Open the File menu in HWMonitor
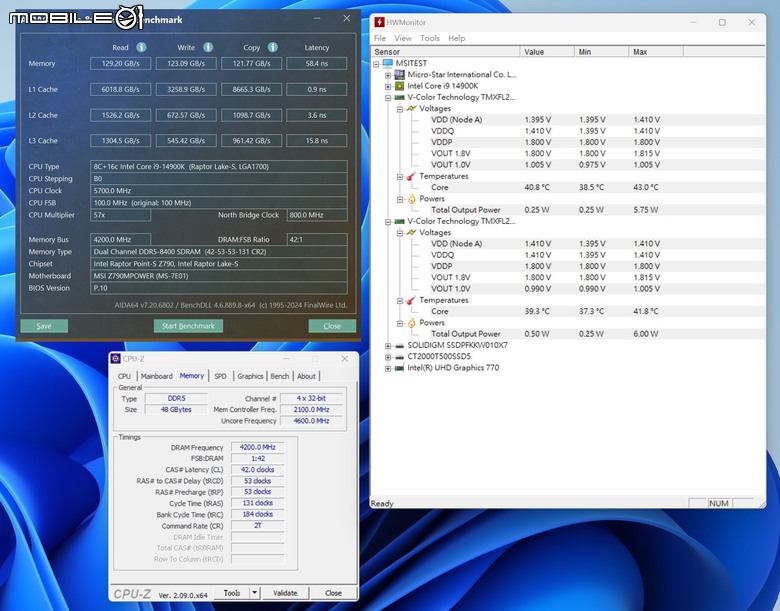Screen dimensions: 780x611 (380, 38)
